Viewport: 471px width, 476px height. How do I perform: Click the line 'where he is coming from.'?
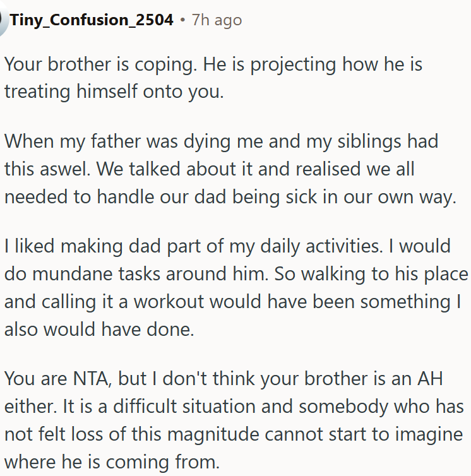click(x=112, y=462)
